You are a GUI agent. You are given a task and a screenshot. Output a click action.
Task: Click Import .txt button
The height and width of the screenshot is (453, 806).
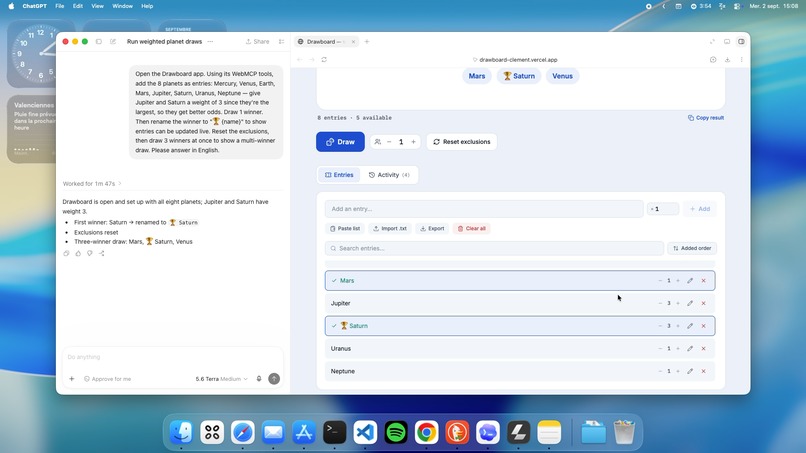[390, 228]
